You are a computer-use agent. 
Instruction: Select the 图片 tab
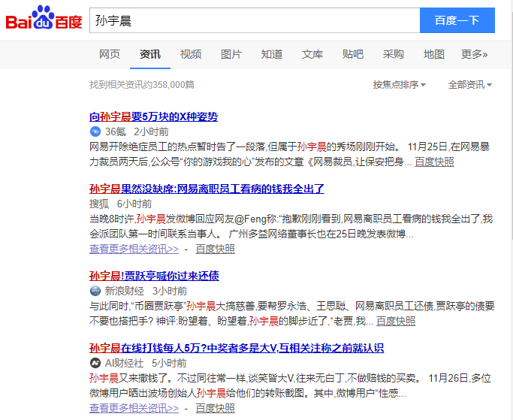tap(231, 54)
